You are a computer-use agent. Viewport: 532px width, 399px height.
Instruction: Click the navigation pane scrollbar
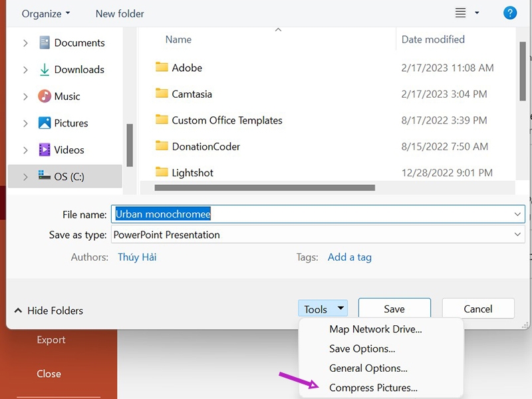[x=130, y=145]
